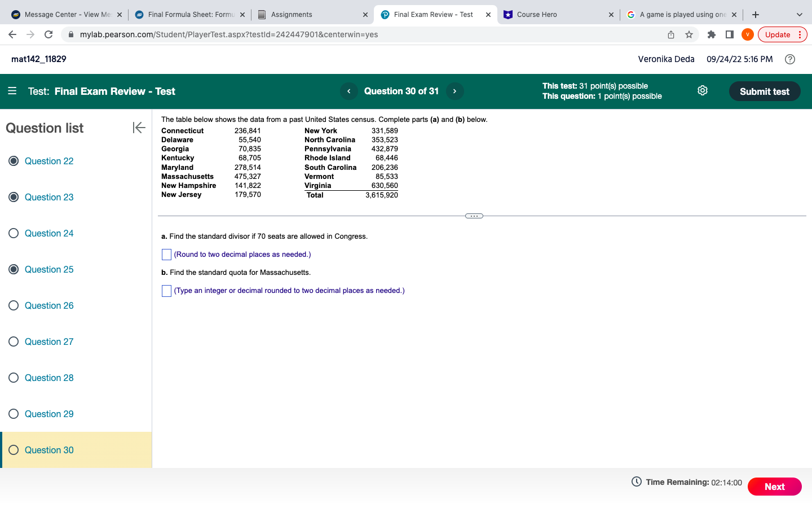
Task: Go to the previous question arrow
Action: 349,91
